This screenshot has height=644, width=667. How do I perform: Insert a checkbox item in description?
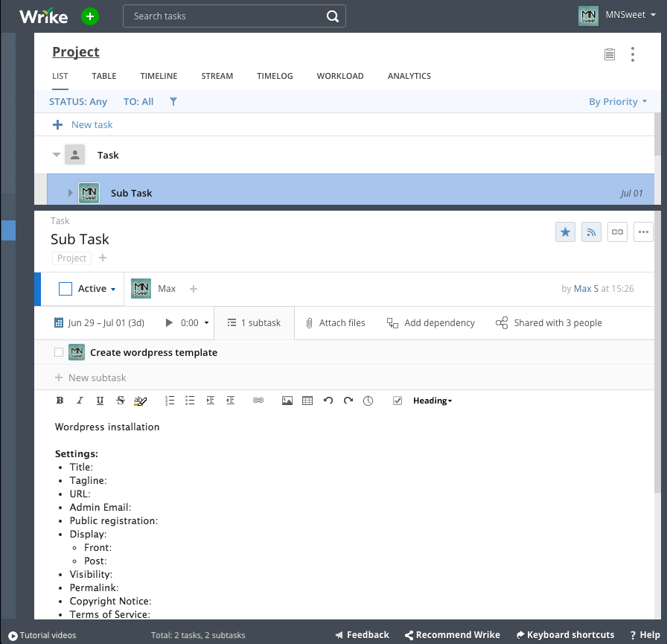click(x=398, y=401)
